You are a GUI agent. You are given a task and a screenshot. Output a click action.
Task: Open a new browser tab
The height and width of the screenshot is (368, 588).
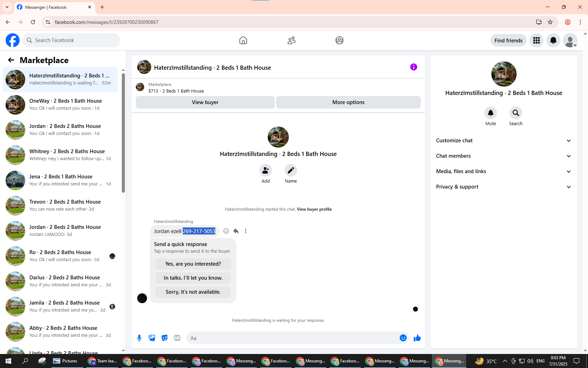click(x=102, y=7)
